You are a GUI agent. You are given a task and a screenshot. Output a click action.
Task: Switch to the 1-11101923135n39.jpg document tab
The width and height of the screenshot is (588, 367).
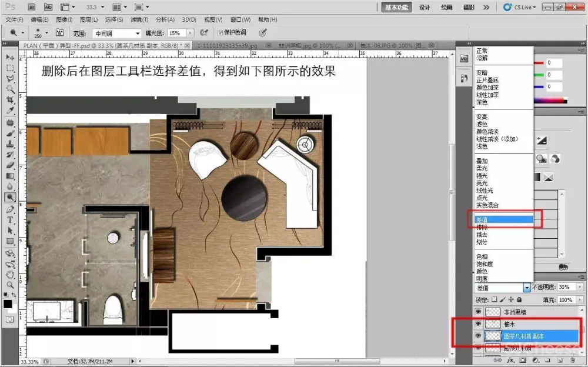(x=228, y=45)
